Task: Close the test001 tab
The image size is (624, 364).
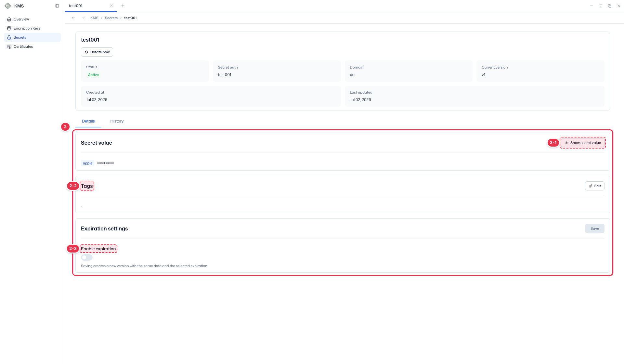Action: click(111, 6)
